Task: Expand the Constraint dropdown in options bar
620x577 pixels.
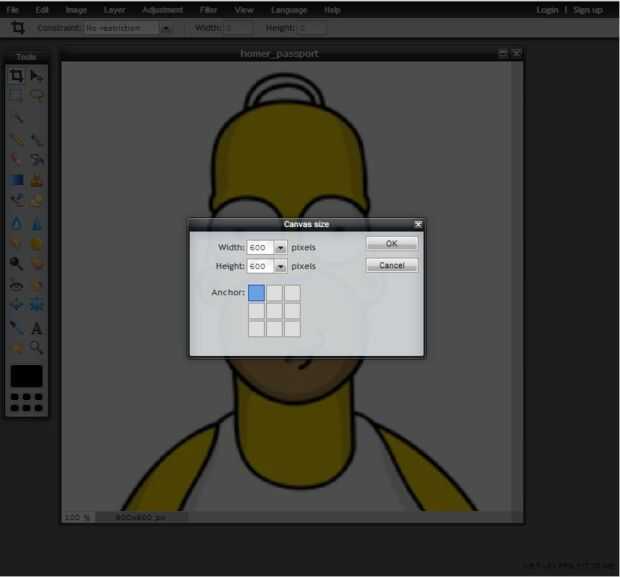Action: coord(166,28)
